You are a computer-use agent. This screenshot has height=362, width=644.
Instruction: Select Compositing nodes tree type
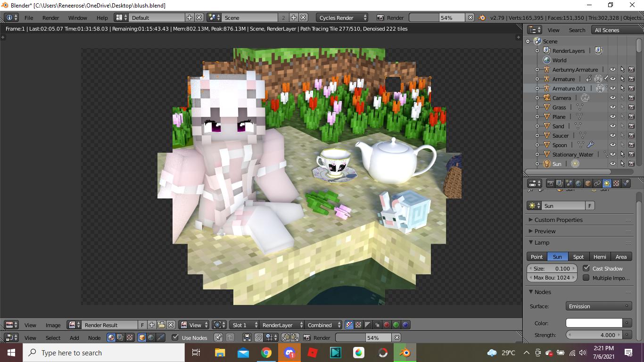click(120, 337)
